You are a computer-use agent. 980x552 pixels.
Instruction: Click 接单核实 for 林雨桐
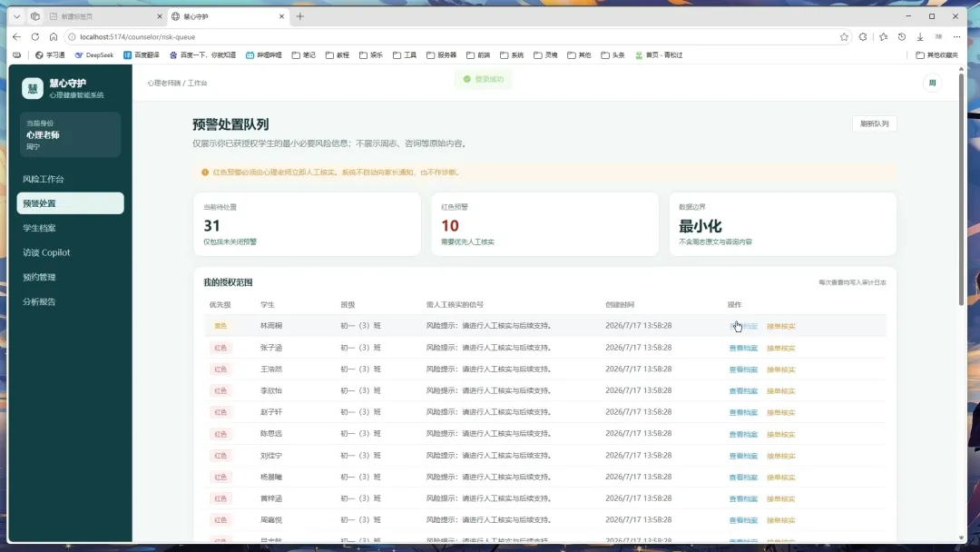(780, 326)
